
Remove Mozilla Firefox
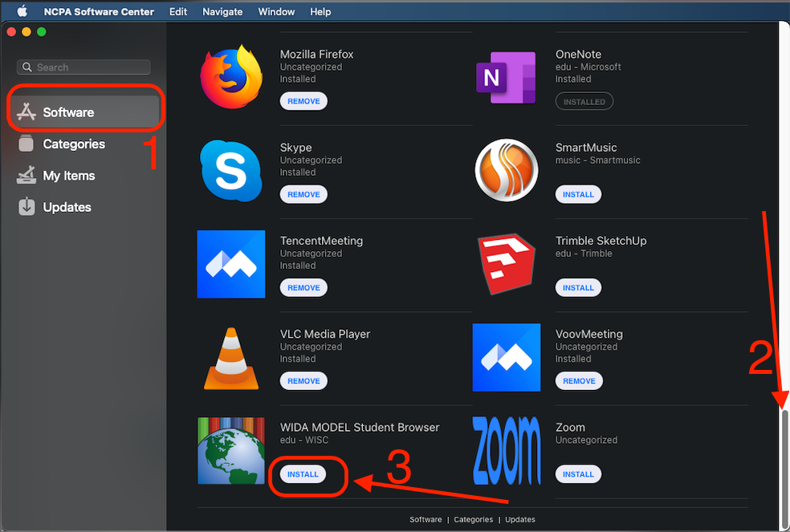[x=303, y=102]
